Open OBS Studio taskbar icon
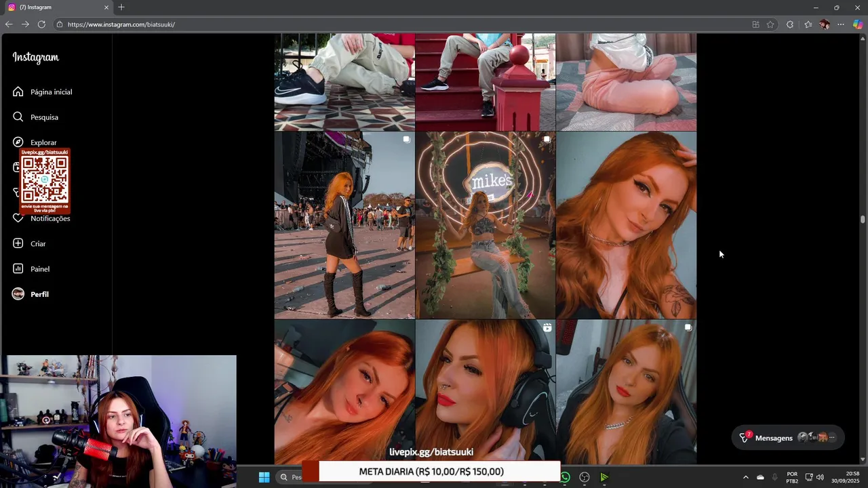868x488 pixels. 585,477
